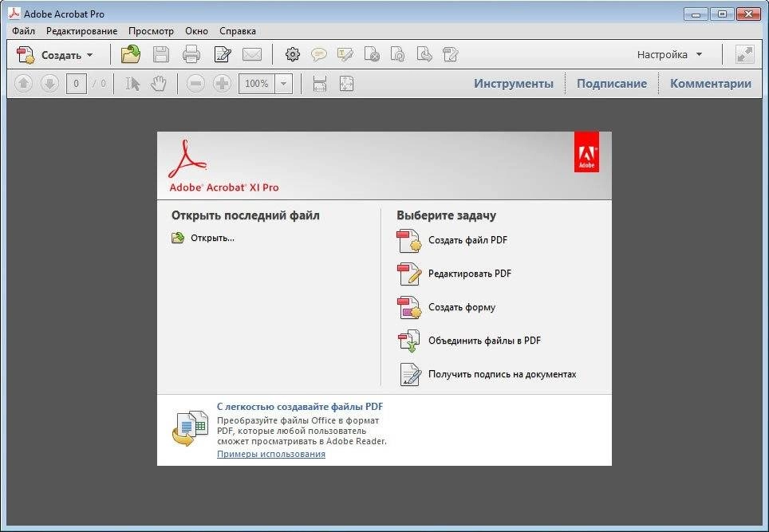Go to next page with down arrow
Viewport: 769px width, 532px height.
(x=49, y=84)
